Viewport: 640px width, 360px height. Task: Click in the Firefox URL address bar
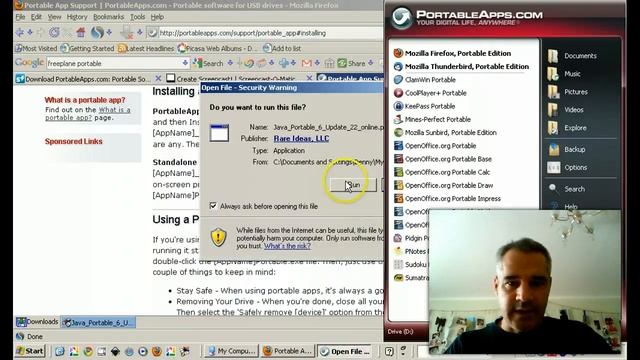pyautogui.click(x=264, y=33)
